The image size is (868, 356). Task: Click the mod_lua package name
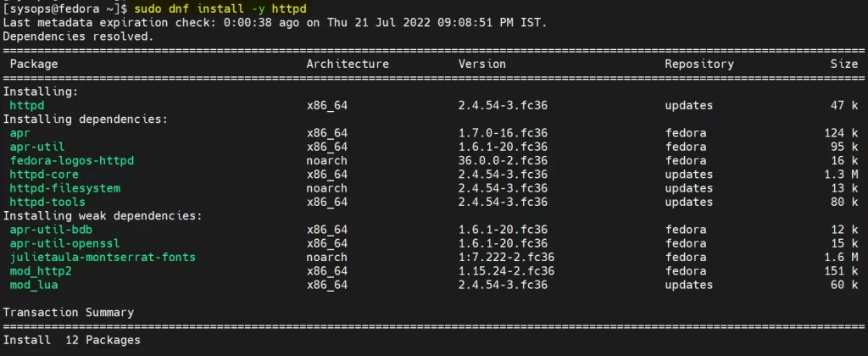point(34,285)
